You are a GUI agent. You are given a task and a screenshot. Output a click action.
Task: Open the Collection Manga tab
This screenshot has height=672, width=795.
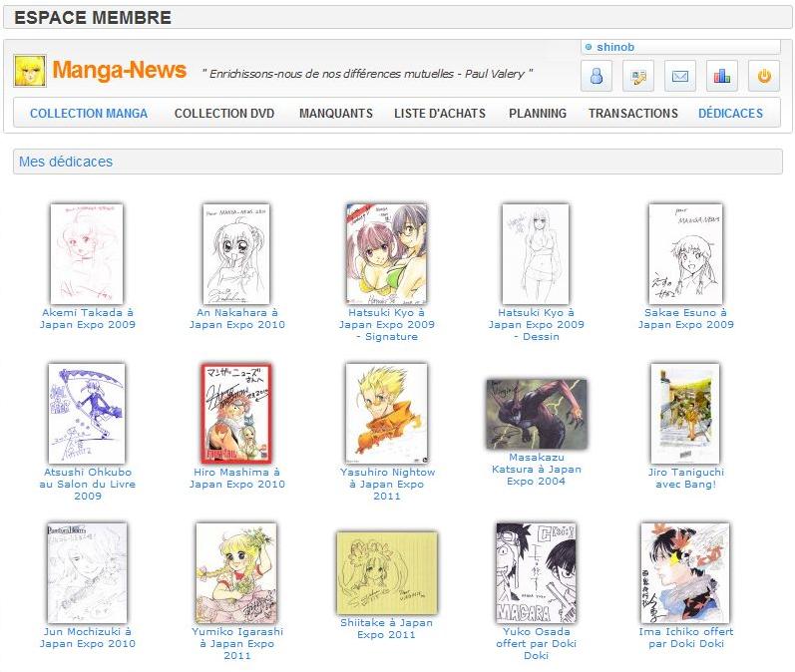click(x=89, y=113)
